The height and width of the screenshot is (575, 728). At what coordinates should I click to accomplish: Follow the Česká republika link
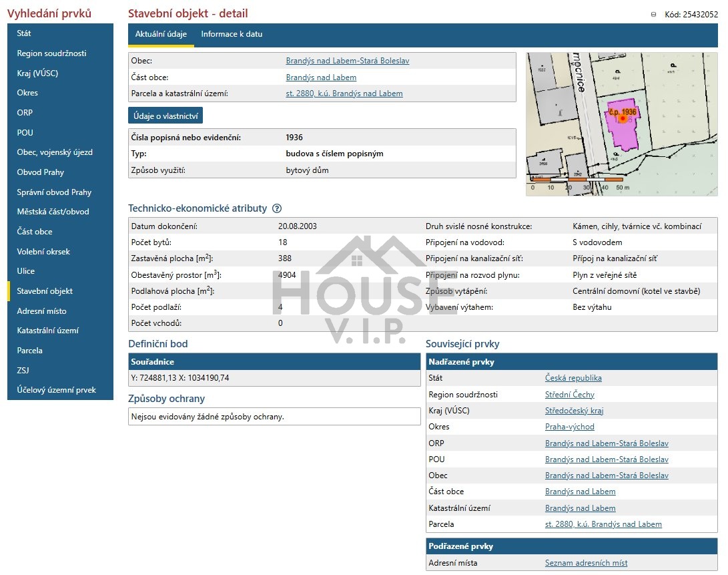pyautogui.click(x=573, y=378)
